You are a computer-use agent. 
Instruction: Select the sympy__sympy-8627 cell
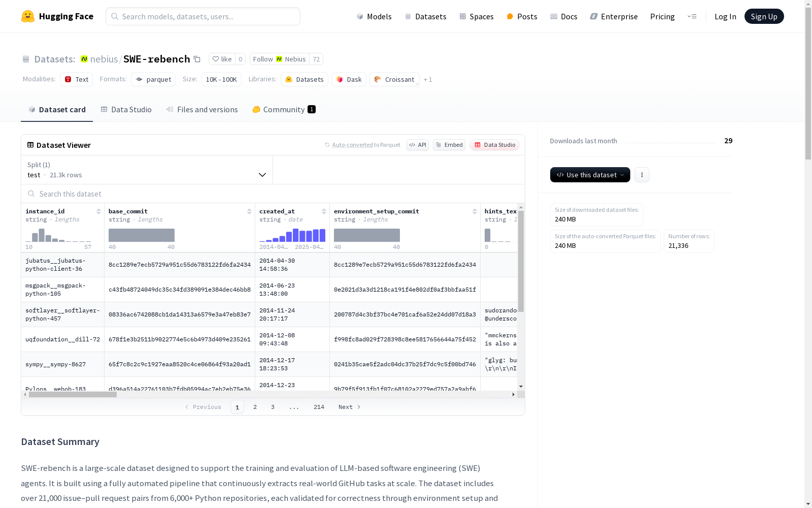[63, 364]
